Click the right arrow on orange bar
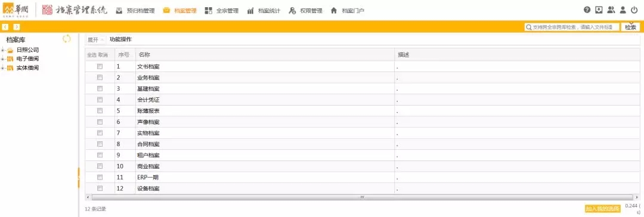Viewport: 644px width, 217px height. pos(17,27)
